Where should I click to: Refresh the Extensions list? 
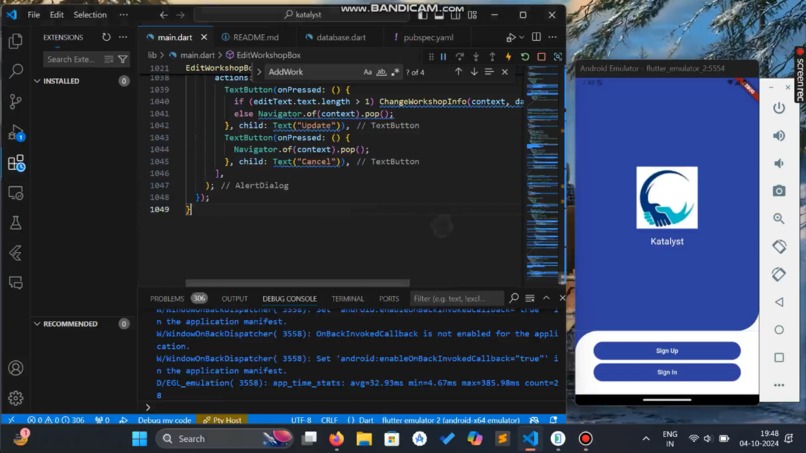[106, 37]
